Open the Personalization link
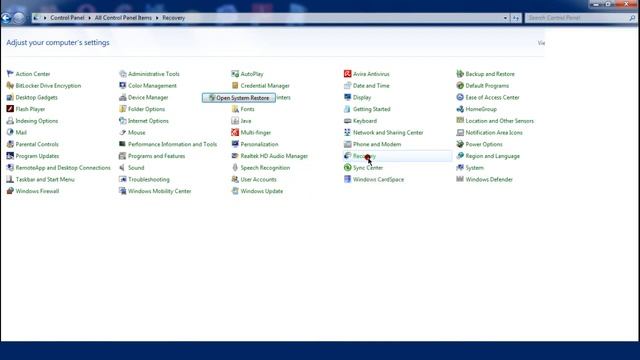 pos(259,144)
